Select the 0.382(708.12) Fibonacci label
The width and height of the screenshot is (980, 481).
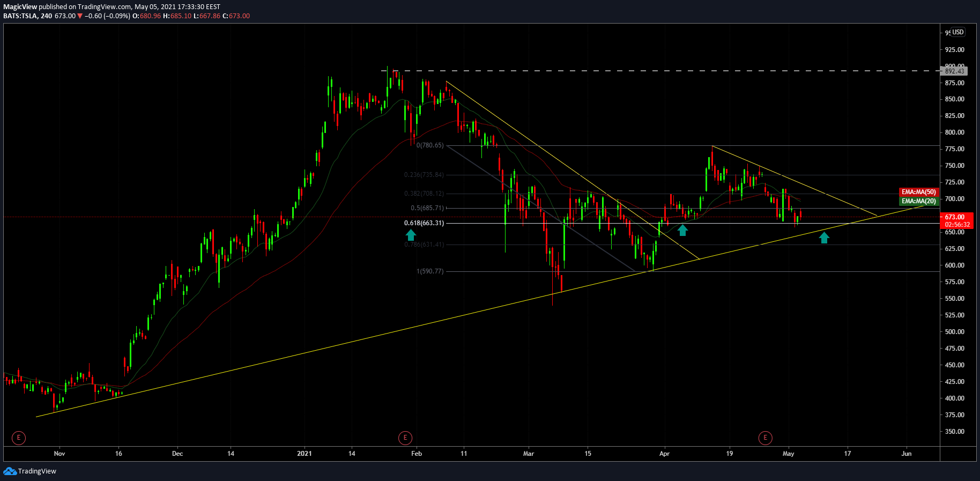tap(424, 194)
